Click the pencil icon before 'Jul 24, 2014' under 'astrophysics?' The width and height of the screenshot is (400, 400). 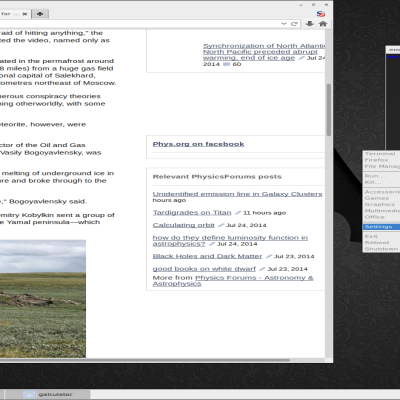[x=212, y=244]
